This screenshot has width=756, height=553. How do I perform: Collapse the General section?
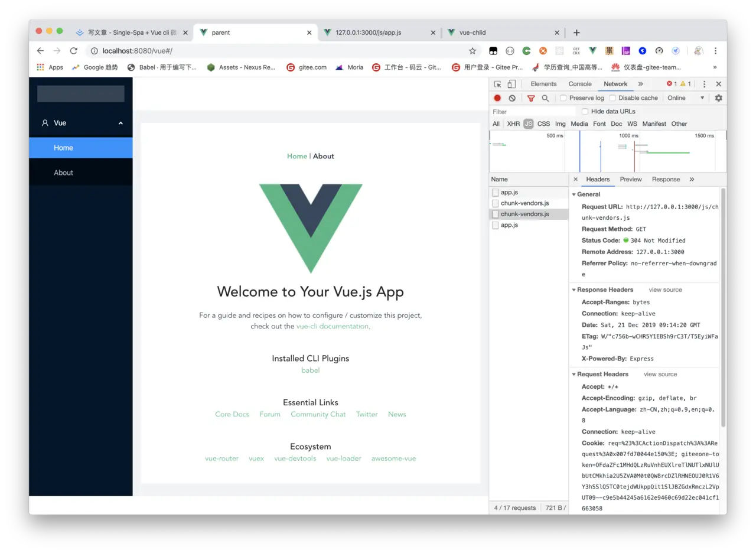(573, 194)
